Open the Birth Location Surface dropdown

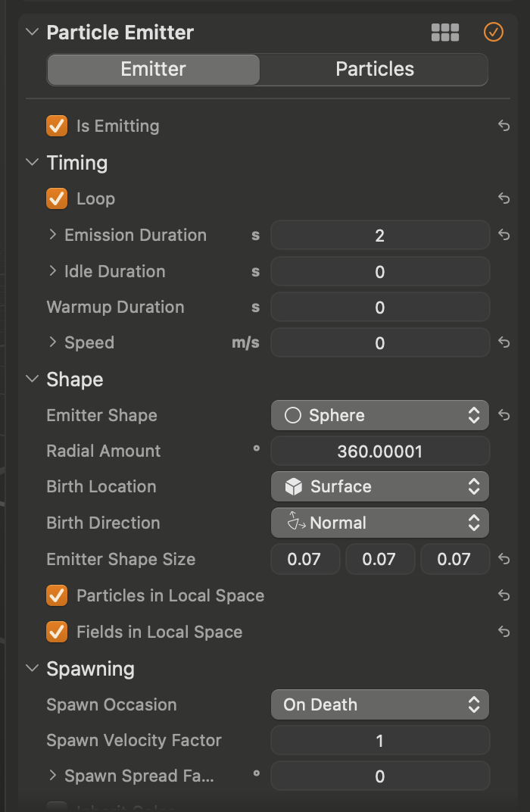pyautogui.click(x=379, y=486)
